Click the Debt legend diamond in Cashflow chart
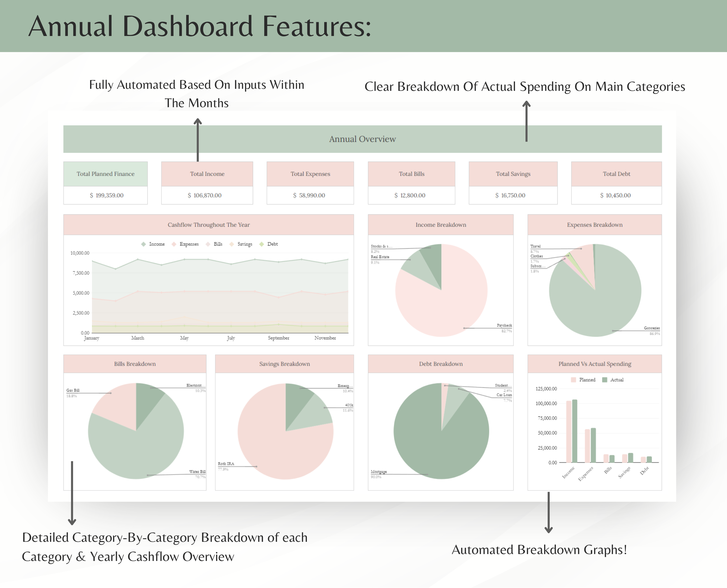Image resolution: width=727 pixels, height=588 pixels. [262, 244]
